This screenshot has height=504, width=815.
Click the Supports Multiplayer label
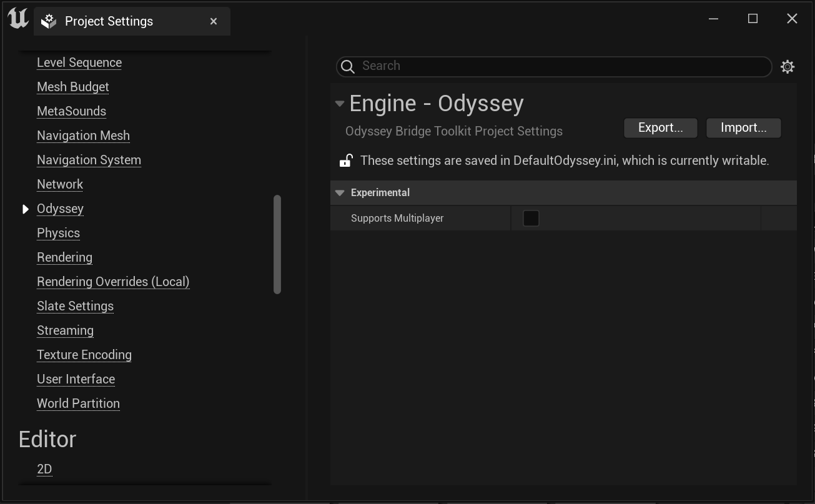pyautogui.click(x=397, y=218)
